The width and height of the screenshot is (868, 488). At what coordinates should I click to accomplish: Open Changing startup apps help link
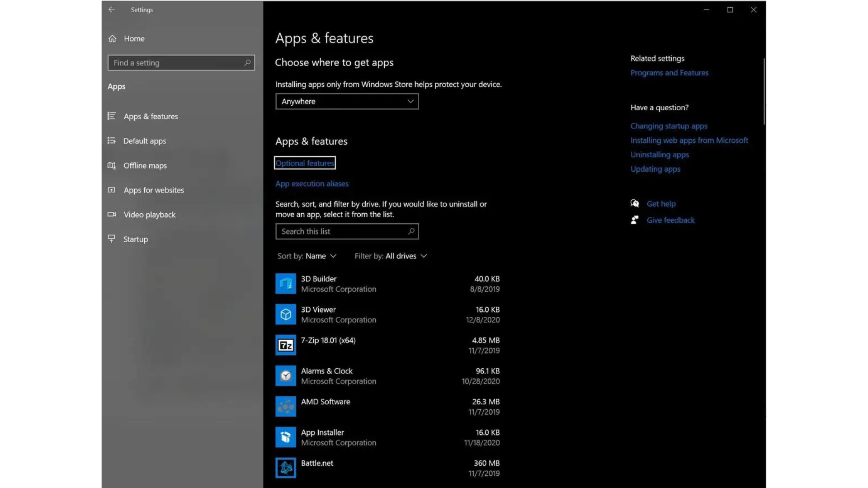[x=669, y=126]
